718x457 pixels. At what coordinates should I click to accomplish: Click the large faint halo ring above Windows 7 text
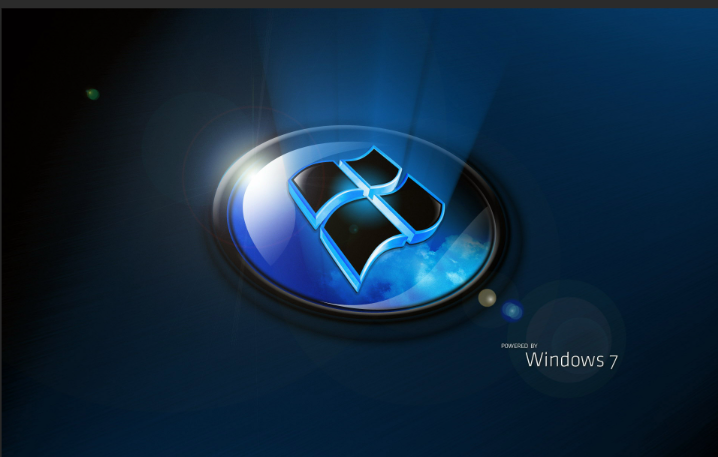click(x=571, y=322)
